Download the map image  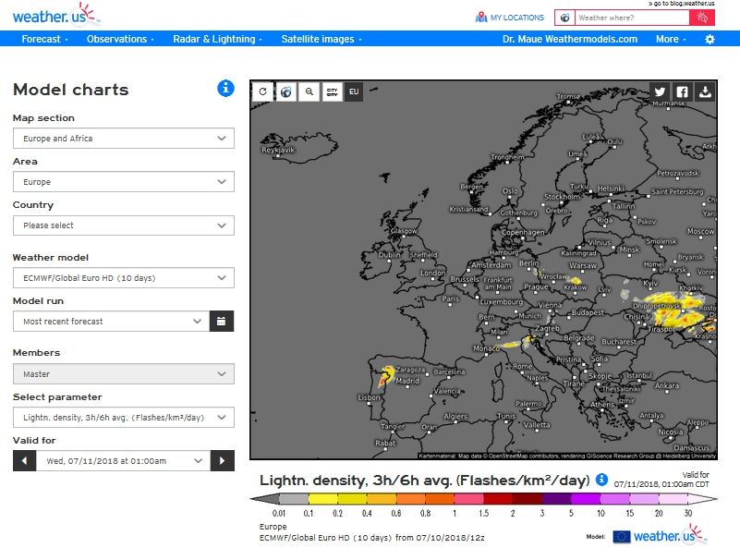[705, 91]
